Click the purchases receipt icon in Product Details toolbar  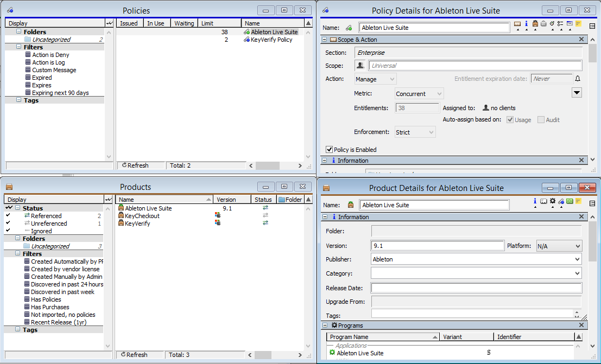tap(543, 201)
